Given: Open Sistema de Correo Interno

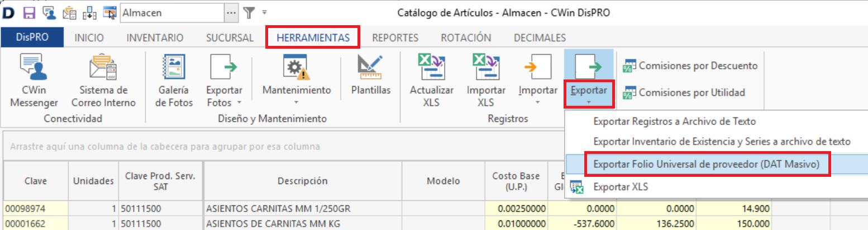Looking at the screenshot, I should tap(103, 80).
